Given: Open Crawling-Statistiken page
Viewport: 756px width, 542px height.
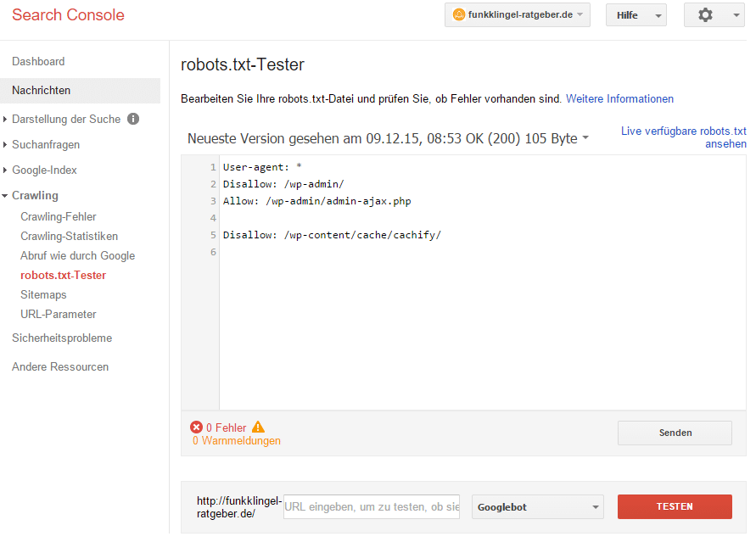Looking at the screenshot, I should coord(69,236).
